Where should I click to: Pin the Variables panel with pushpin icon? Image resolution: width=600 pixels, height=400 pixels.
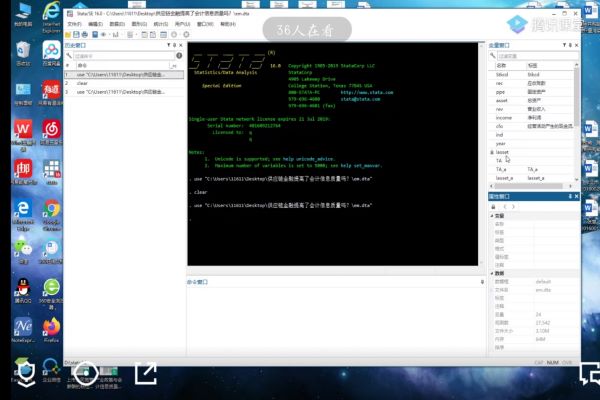[x=570, y=45]
